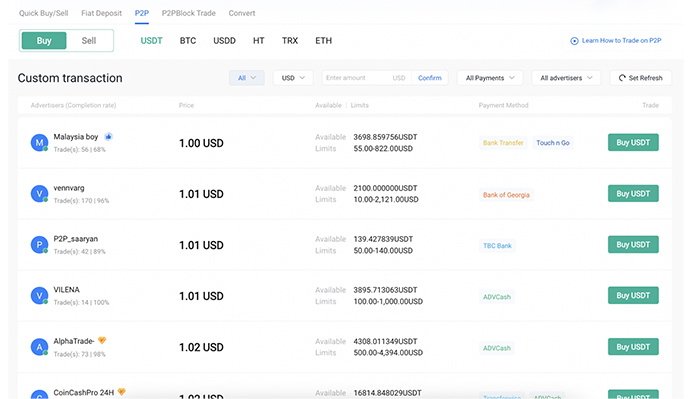Click the verified badge next to Malaysia boy

point(108,136)
